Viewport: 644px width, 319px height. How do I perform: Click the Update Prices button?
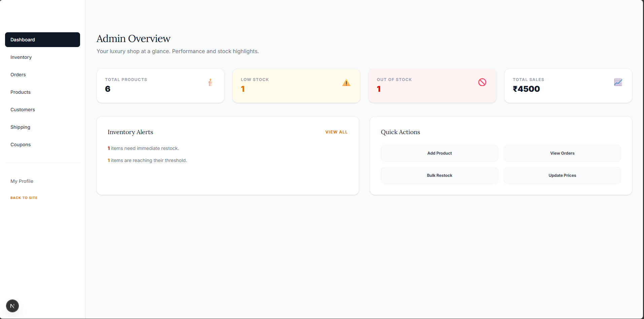click(562, 175)
